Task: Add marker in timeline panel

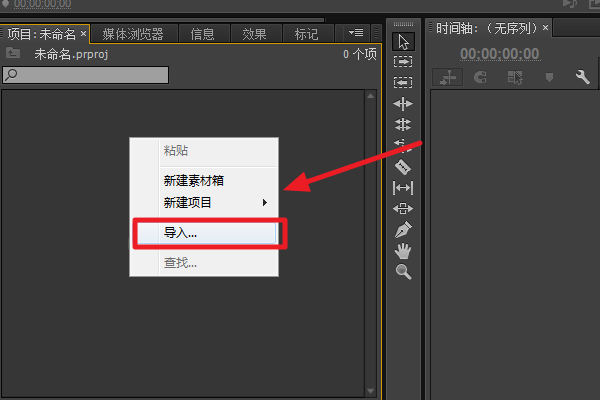Action: [549, 78]
